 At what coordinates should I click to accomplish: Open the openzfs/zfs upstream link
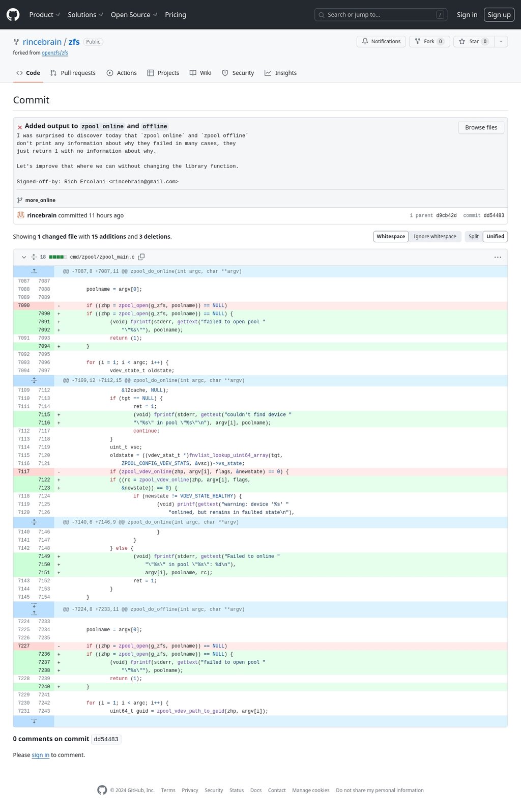pos(55,53)
